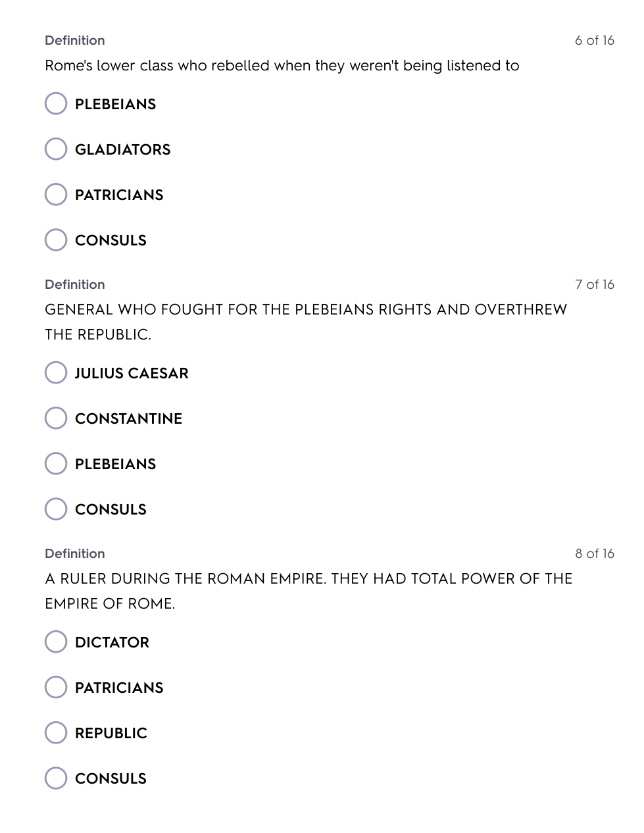Pick PLEBEIANS in question 7
This screenshot has width=644, height=833.
click(56, 464)
